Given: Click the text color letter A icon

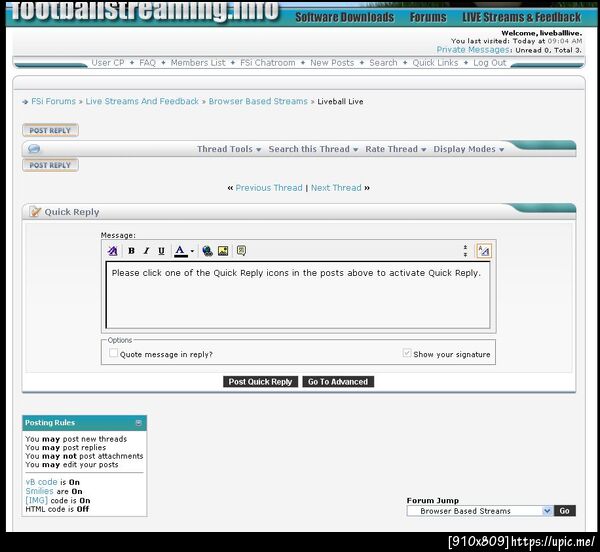Looking at the screenshot, I should pos(180,251).
